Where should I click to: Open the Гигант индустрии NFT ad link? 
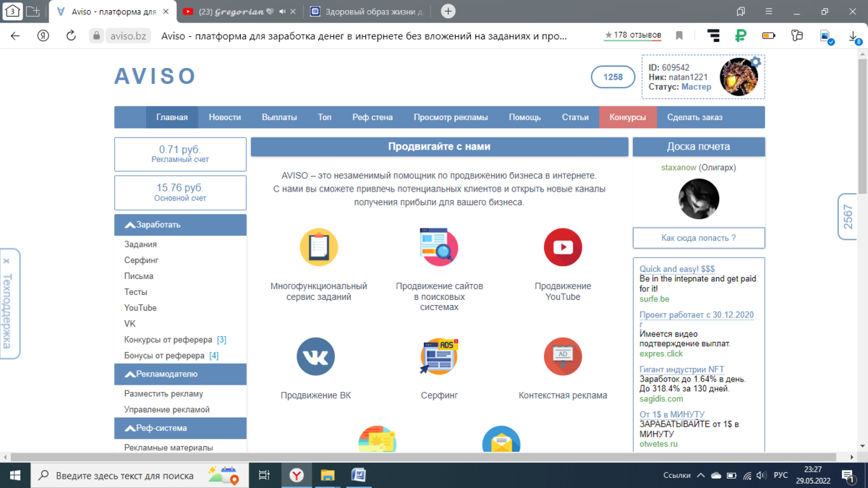(x=681, y=369)
